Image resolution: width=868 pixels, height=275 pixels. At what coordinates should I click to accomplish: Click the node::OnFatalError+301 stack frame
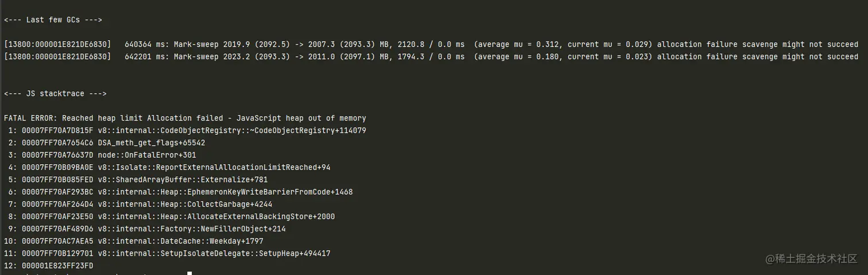tap(147, 155)
